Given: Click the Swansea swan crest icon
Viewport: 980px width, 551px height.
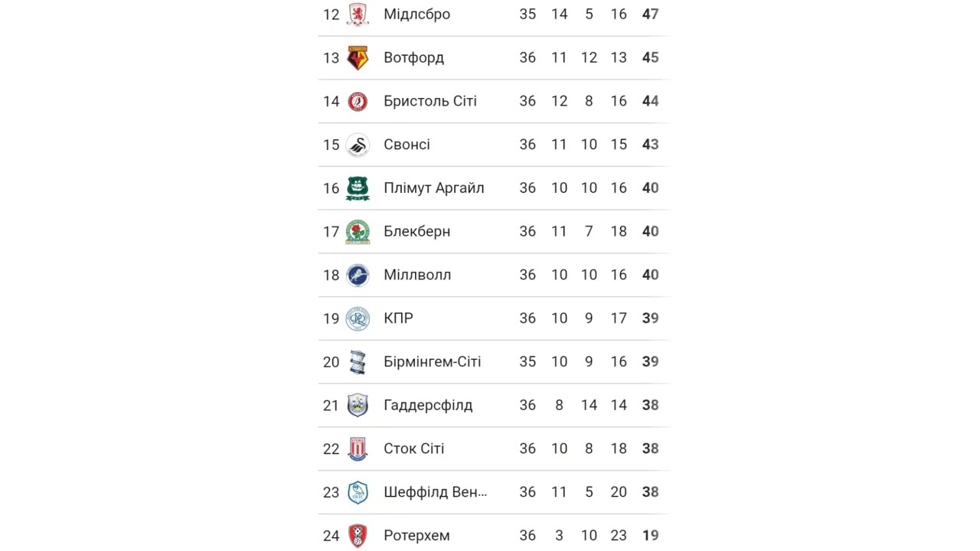Looking at the screenshot, I should coord(358,145).
